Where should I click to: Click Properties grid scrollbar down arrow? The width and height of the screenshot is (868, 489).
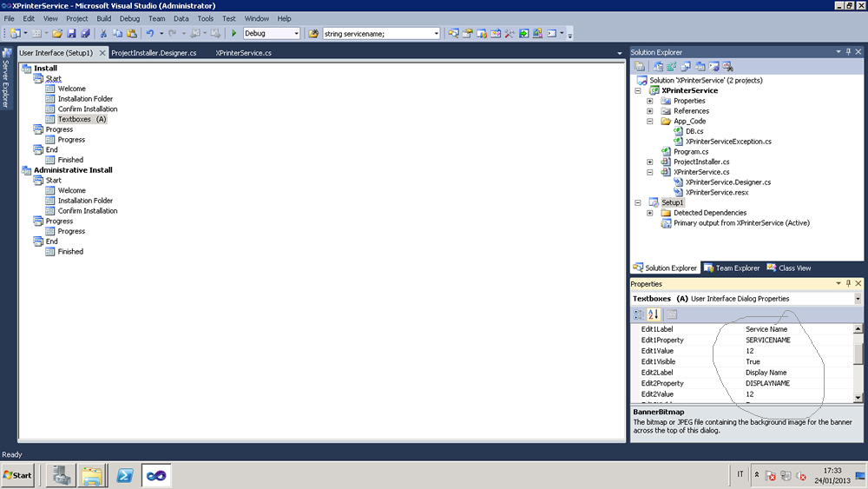tap(858, 397)
